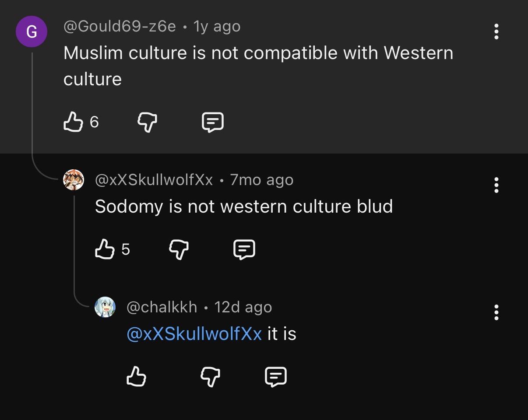Open more options for @chalkkh comment

click(496, 312)
